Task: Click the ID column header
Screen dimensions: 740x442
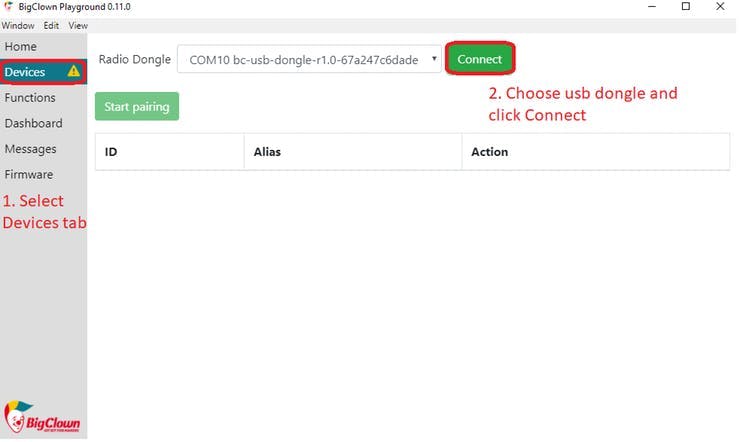Action: coord(112,152)
